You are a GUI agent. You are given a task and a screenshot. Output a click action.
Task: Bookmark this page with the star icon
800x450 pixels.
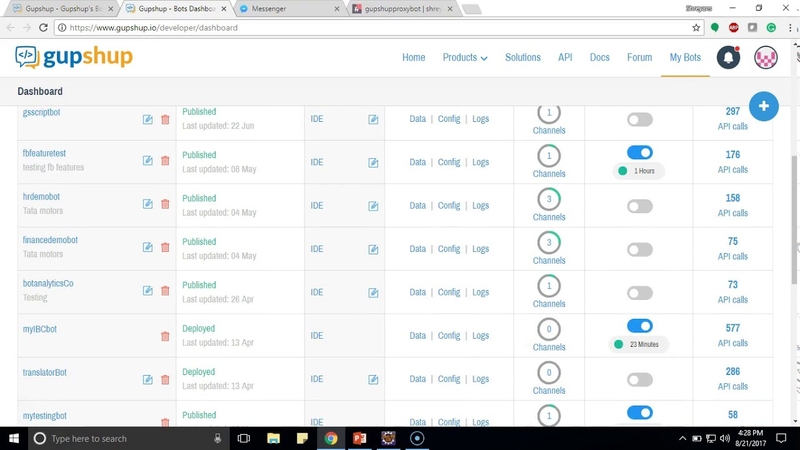(x=696, y=28)
